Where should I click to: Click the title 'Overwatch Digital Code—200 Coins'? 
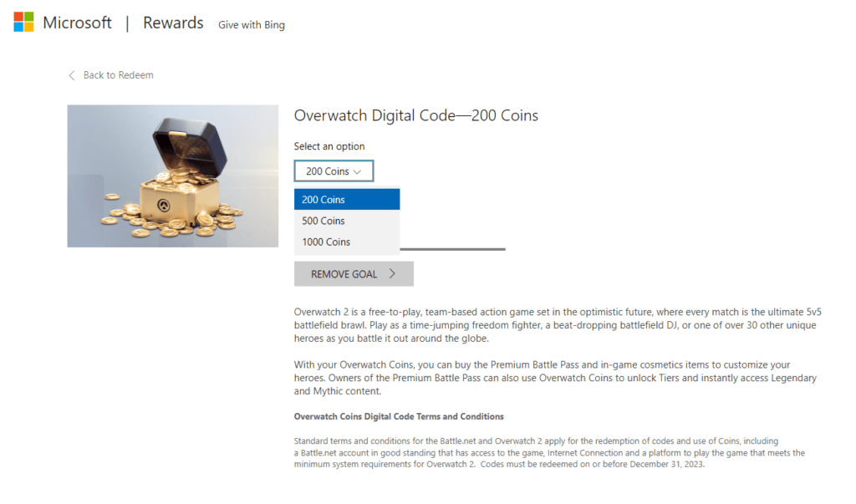(415, 115)
